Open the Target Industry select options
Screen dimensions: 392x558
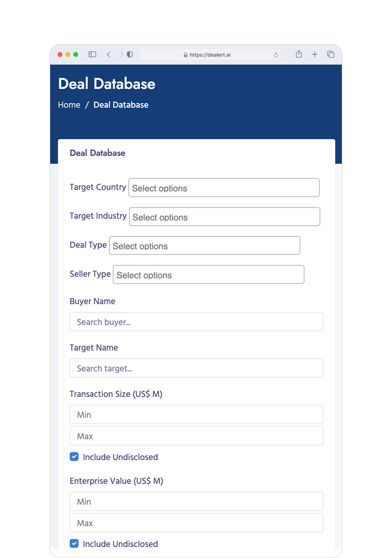coord(225,217)
